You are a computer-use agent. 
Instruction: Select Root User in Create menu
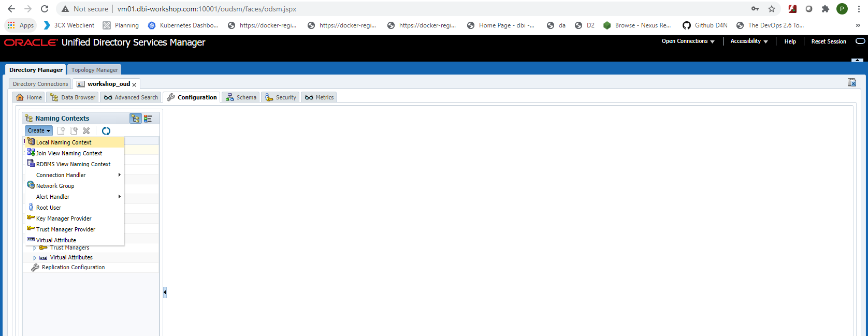click(49, 208)
